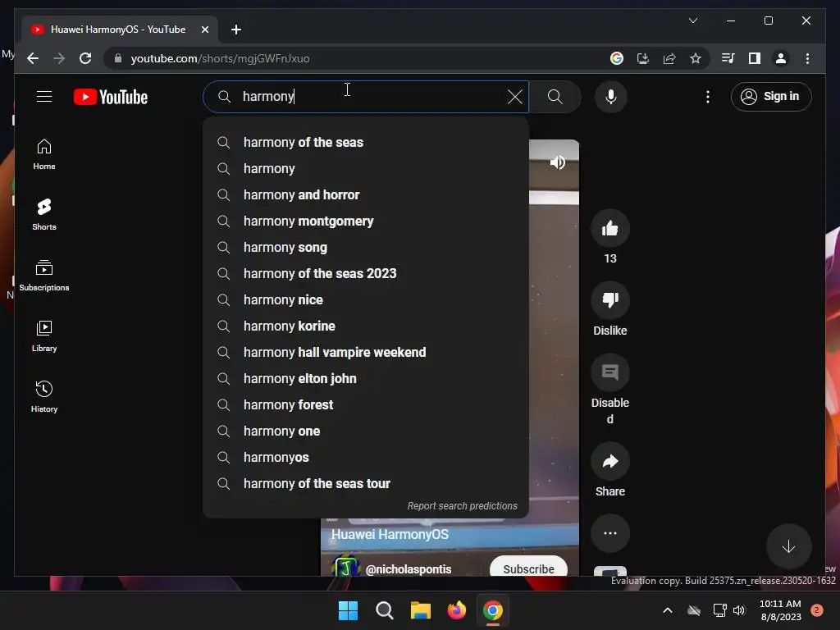Show hidden system tray icons
840x630 pixels.
[668, 610]
